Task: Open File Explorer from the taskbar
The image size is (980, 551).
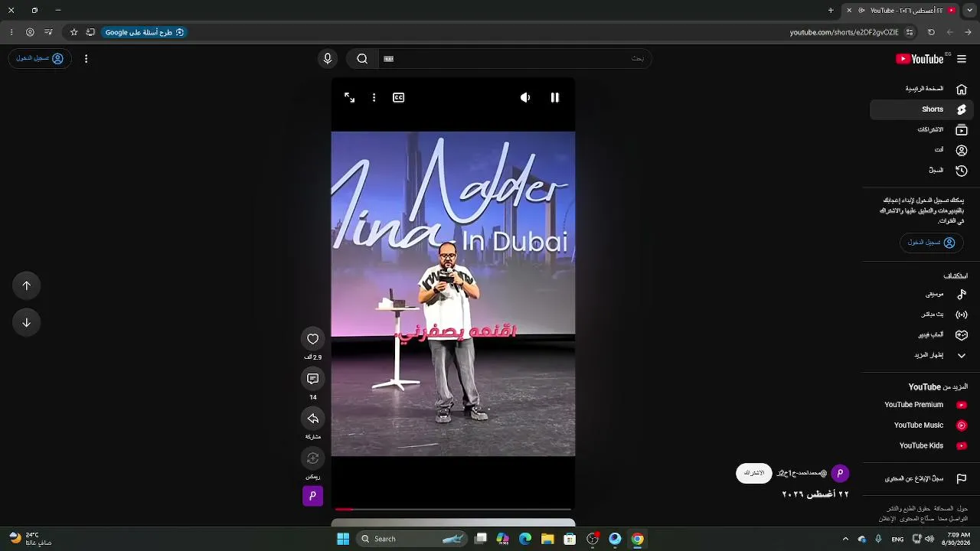Action: [x=547, y=539]
